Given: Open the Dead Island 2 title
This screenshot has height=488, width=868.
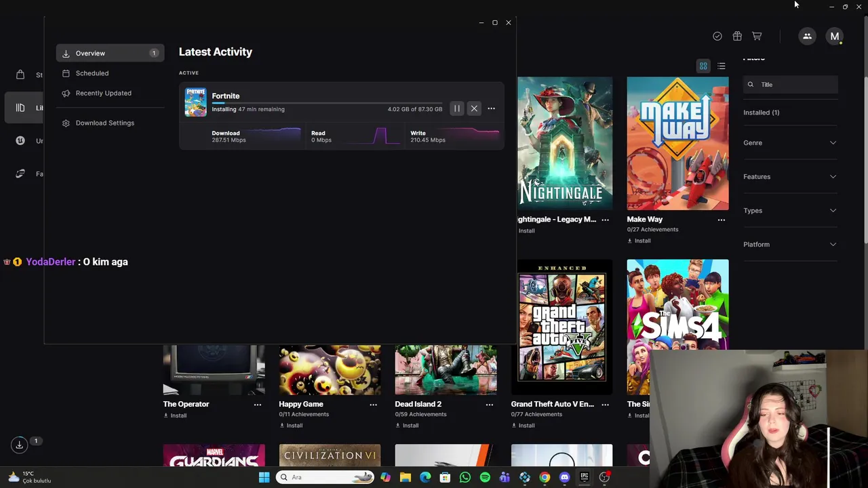Looking at the screenshot, I should tap(418, 404).
